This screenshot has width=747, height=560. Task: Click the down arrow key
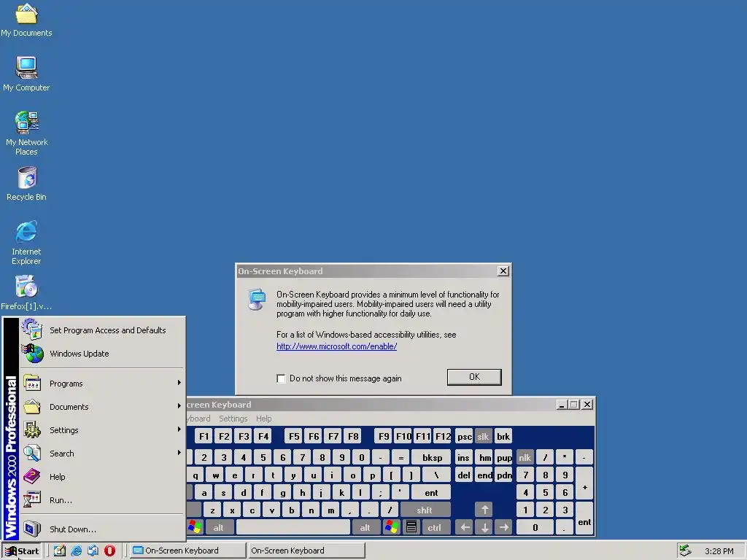[484, 527]
